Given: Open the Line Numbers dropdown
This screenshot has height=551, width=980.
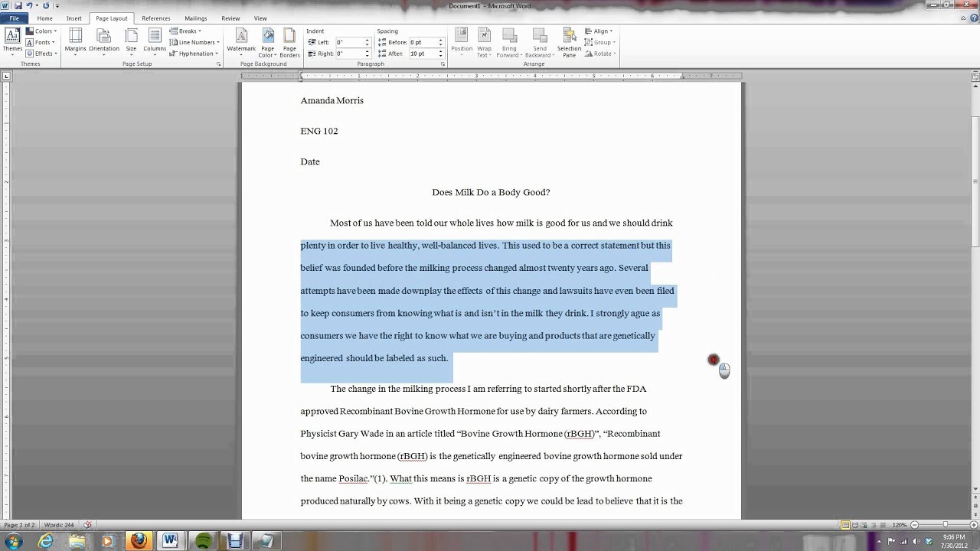Looking at the screenshot, I should [x=194, y=42].
